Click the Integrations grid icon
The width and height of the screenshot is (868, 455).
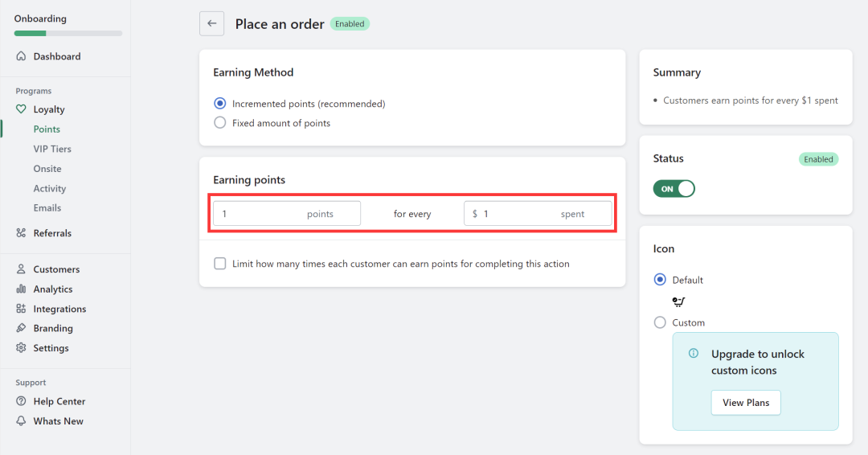point(21,309)
